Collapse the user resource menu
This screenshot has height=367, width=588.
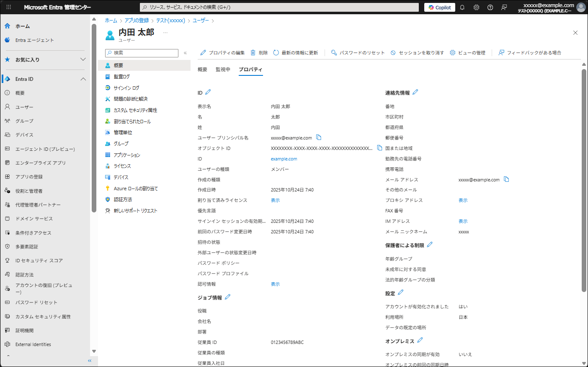[x=185, y=53]
